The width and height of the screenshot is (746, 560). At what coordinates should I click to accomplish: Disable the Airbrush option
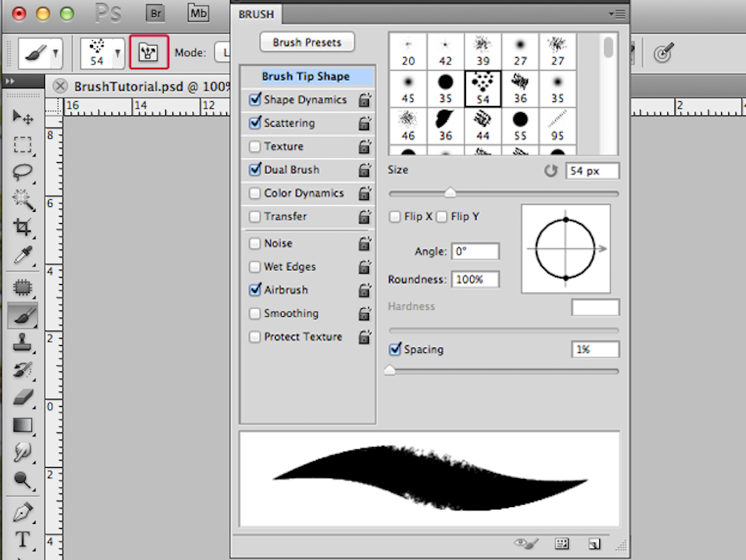point(256,290)
